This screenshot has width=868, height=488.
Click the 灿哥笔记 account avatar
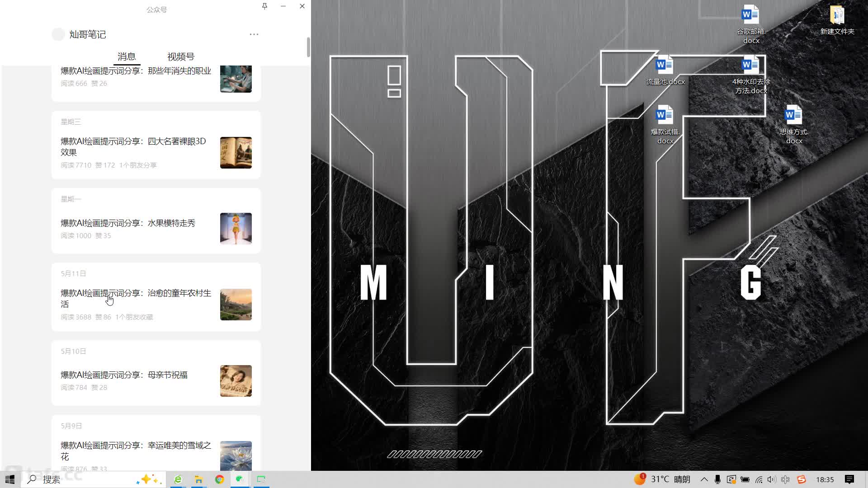(58, 34)
